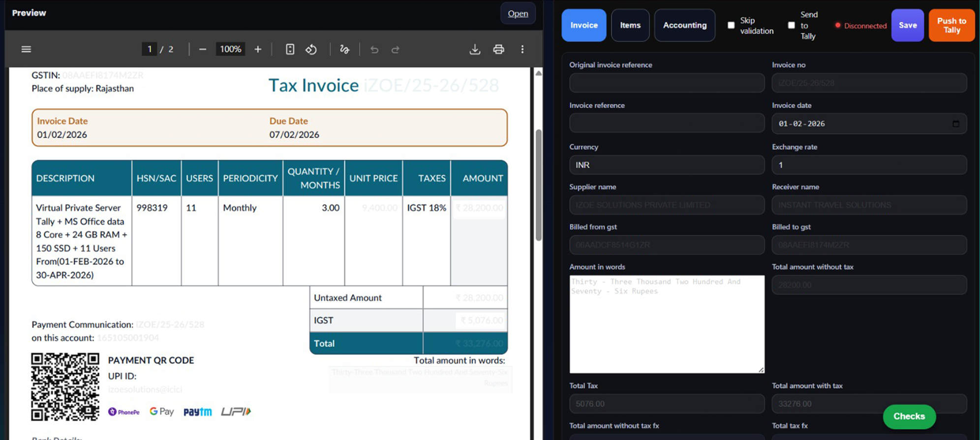Click the PhonePe logo
The height and width of the screenshot is (440, 980).
(x=124, y=412)
